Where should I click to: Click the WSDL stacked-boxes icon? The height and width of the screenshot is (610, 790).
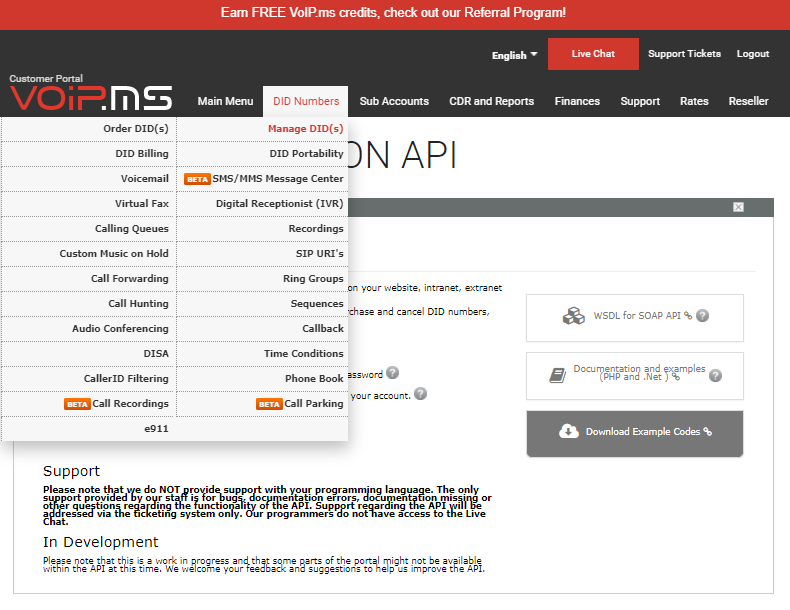point(573,316)
